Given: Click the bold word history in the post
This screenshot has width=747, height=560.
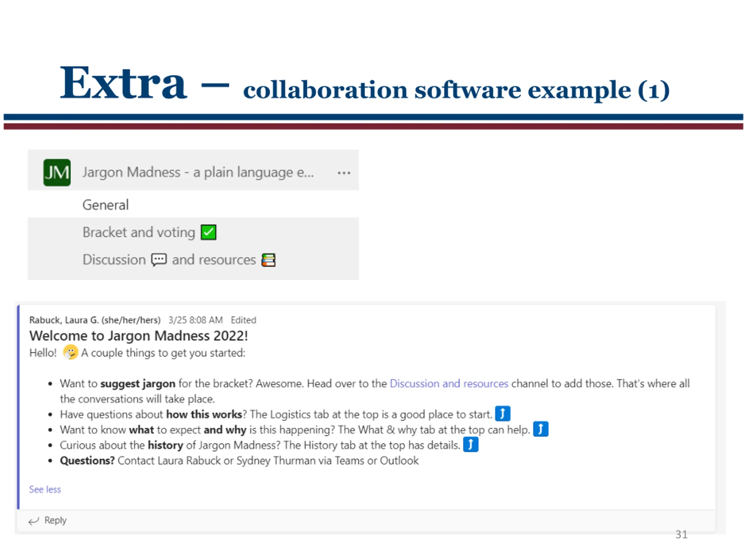Looking at the screenshot, I should 165,445.
